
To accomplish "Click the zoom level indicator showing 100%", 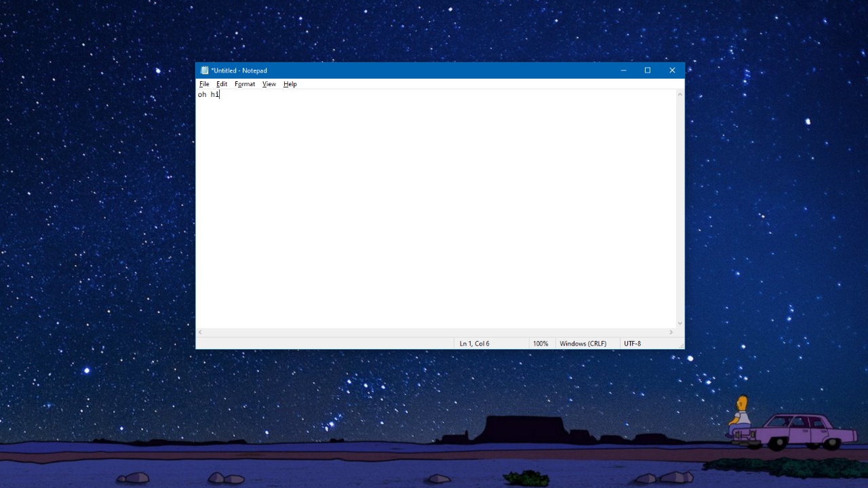I will (541, 344).
